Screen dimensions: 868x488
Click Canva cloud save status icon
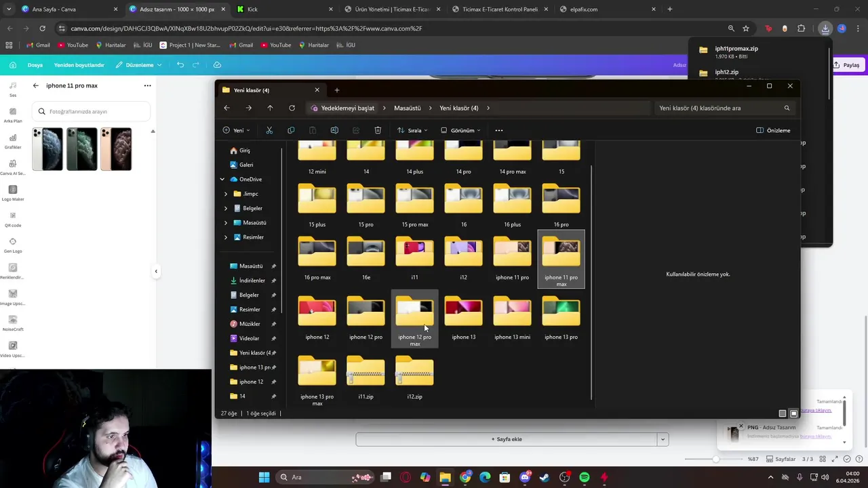[217, 65]
